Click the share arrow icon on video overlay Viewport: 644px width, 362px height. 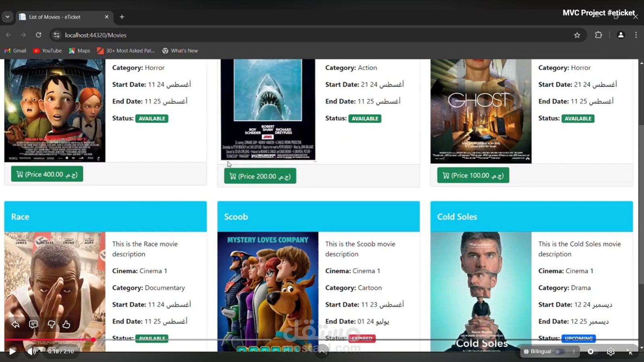point(15,324)
